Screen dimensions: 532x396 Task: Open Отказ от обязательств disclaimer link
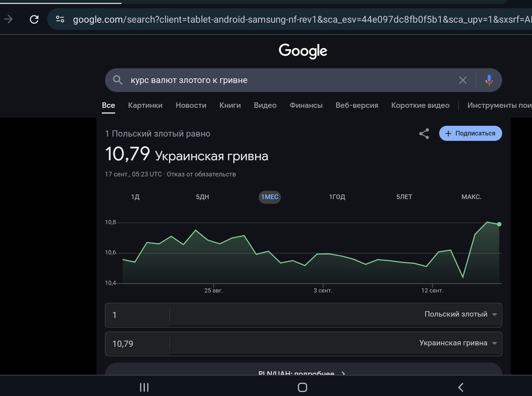[x=201, y=174]
